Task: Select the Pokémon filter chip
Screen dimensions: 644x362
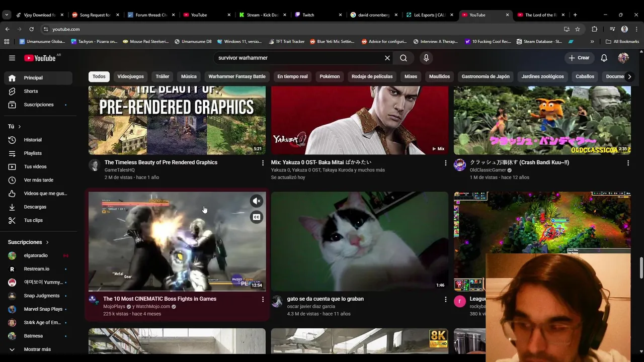Action: [x=330, y=76]
